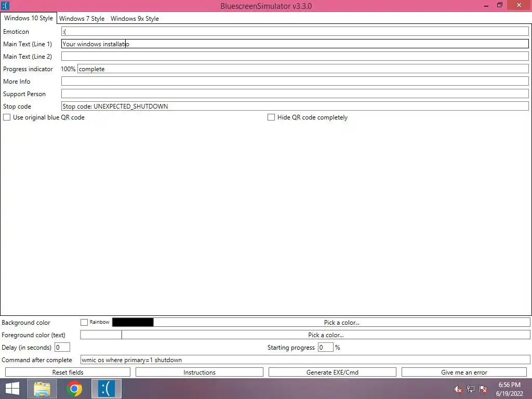This screenshot has height=399, width=532.
Task: Click the white foreground color swatch
Action: click(101, 335)
